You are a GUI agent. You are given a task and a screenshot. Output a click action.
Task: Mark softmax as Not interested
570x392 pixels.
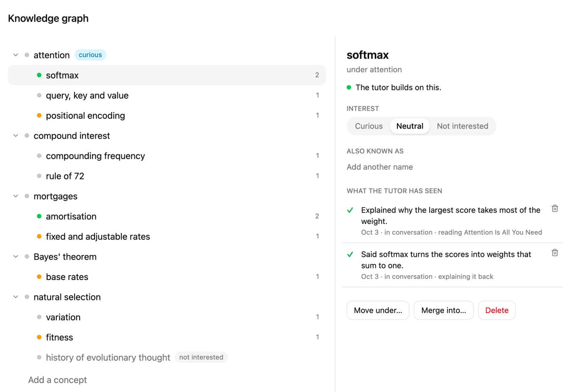(x=462, y=126)
